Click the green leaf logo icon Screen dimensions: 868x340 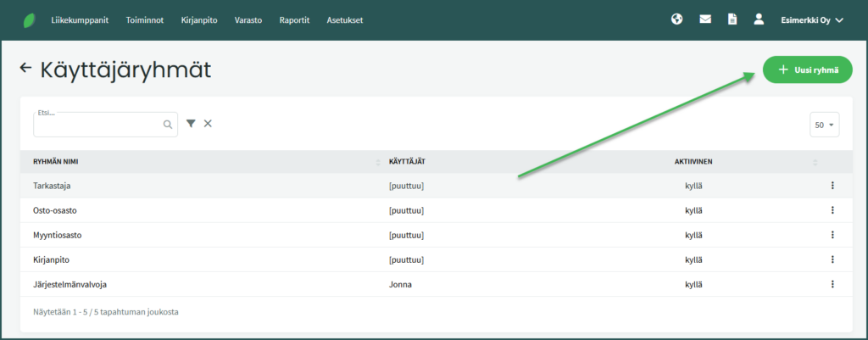pyautogui.click(x=30, y=20)
